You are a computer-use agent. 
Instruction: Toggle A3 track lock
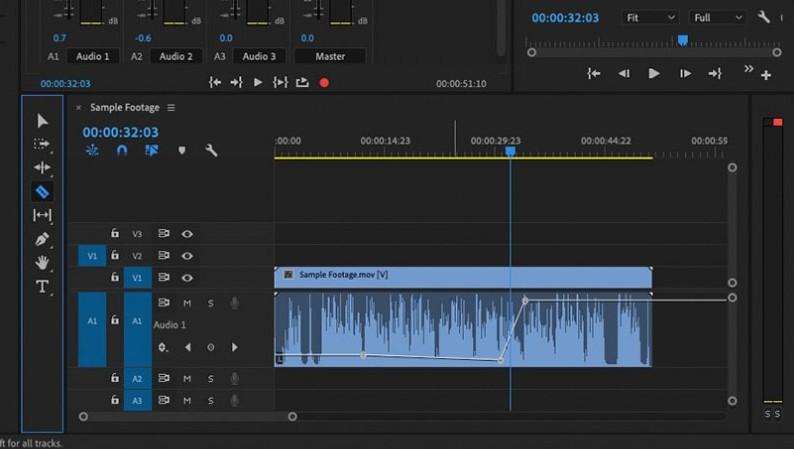point(115,400)
